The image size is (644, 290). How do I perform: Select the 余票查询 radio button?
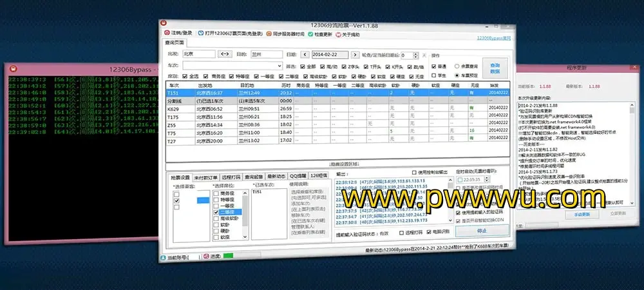458,66
